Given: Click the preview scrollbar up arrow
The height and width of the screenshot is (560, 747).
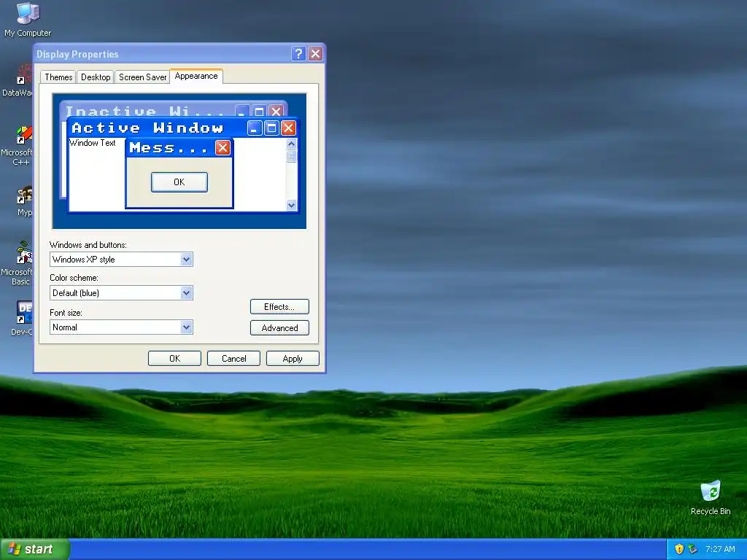Looking at the screenshot, I should (292, 144).
